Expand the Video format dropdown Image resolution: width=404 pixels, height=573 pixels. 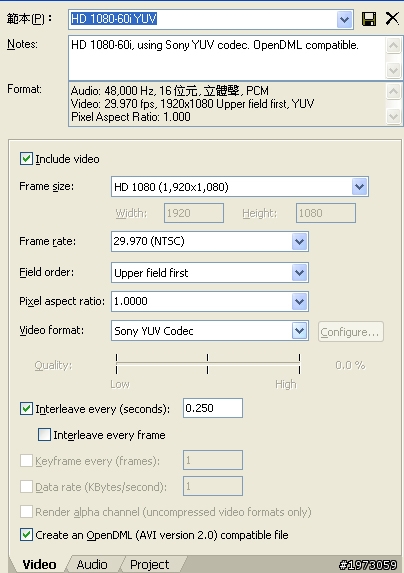click(300, 331)
